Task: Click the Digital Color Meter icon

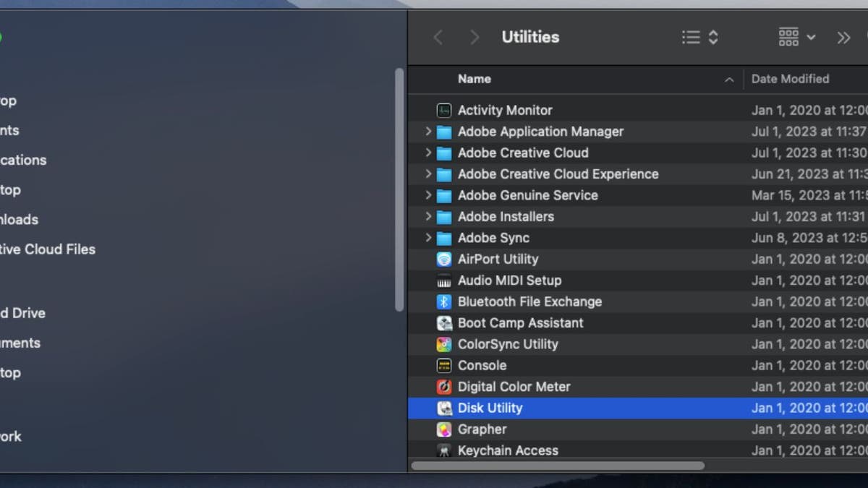Action: pos(444,387)
